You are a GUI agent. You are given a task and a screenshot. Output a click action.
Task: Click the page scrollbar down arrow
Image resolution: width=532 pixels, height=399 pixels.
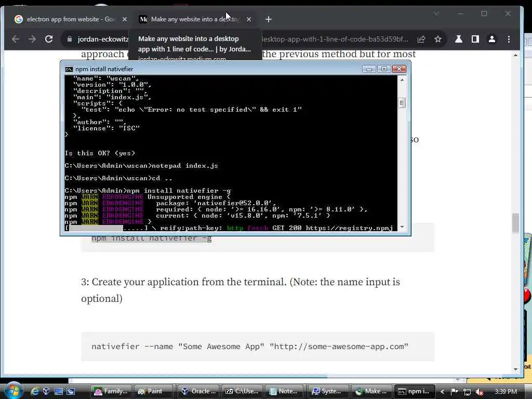tap(516, 369)
